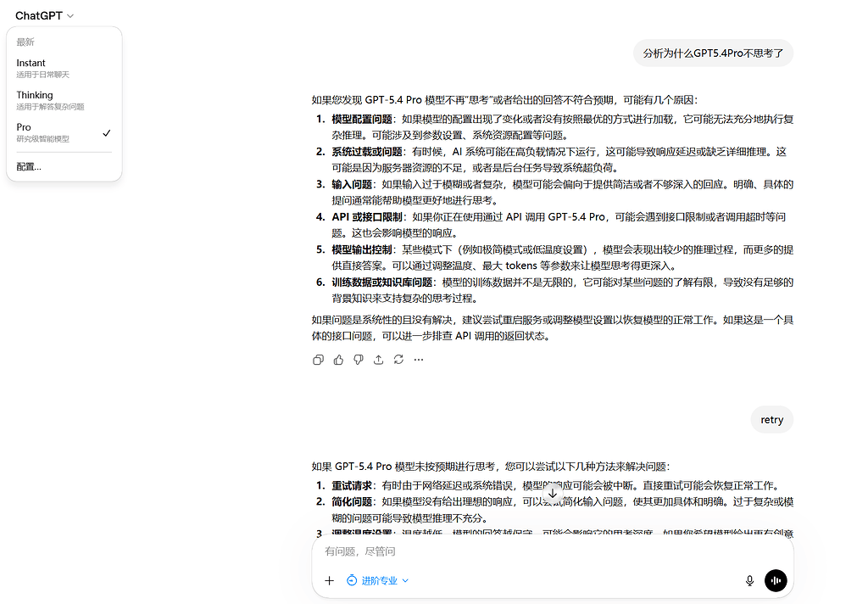Open the 配置... menu entry

click(x=64, y=166)
